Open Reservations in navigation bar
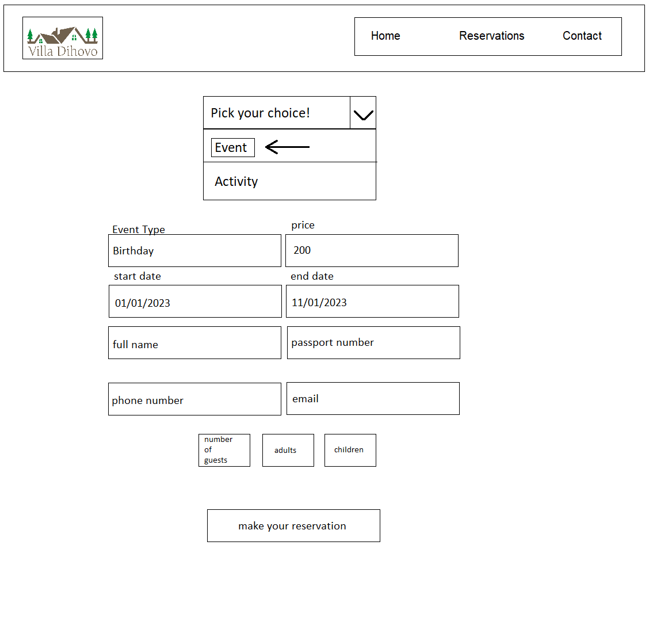 point(491,36)
